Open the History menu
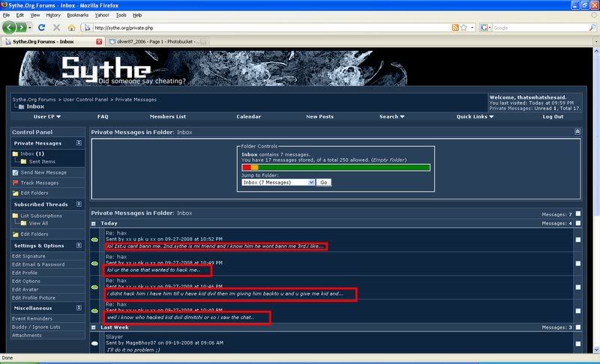The width and height of the screenshot is (600, 364). [53, 15]
